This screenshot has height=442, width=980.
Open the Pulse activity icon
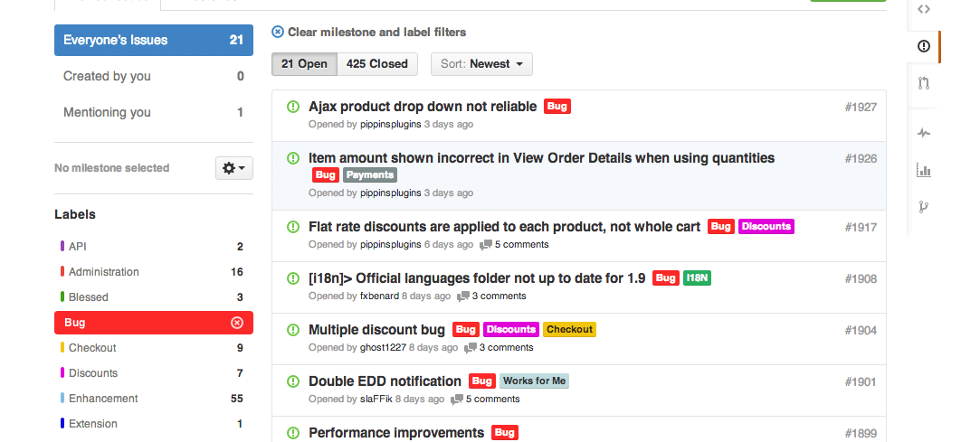(x=924, y=133)
